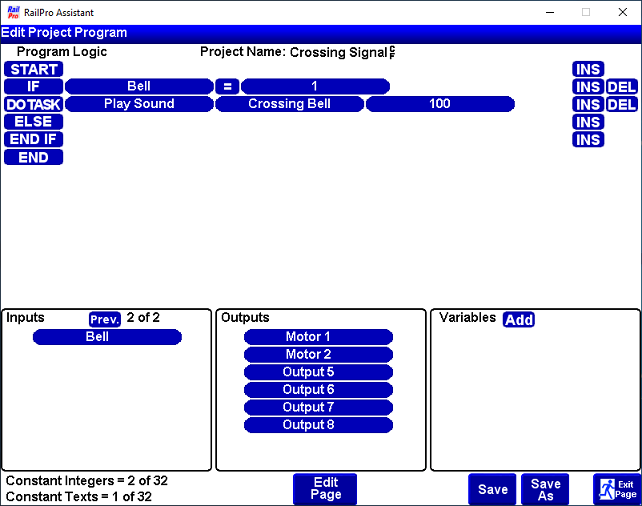The image size is (642, 506).
Task: Add a new variable
Action: (518, 319)
